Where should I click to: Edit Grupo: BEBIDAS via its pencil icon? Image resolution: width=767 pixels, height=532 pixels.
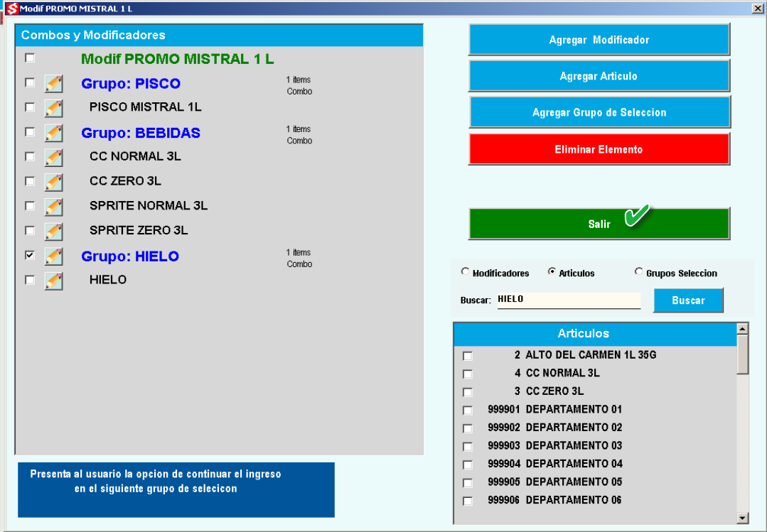[x=54, y=133]
